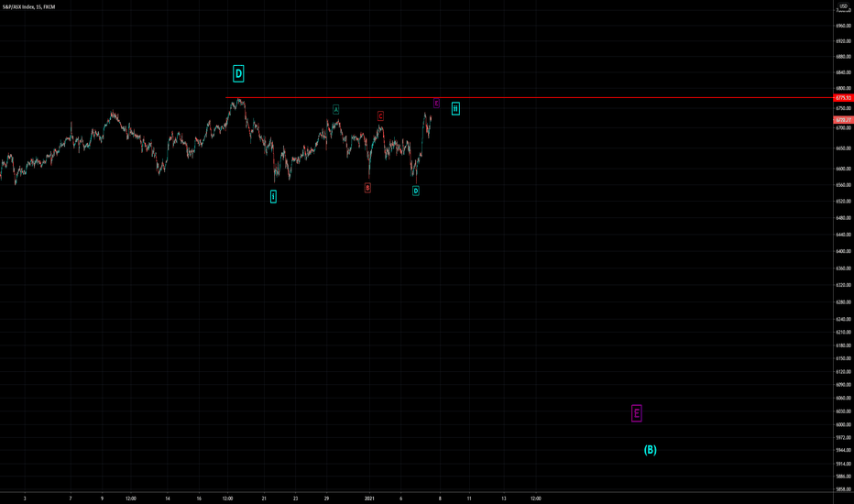Click the 6960.00 price axis tick
The height and width of the screenshot is (504, 854).
click(x=843, y=26)
